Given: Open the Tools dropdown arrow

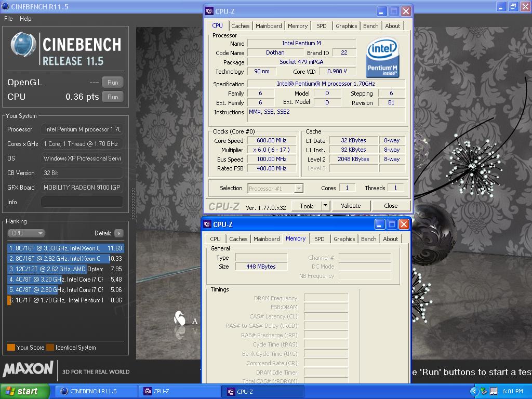Looking at the screenshot, I should 325,206.
